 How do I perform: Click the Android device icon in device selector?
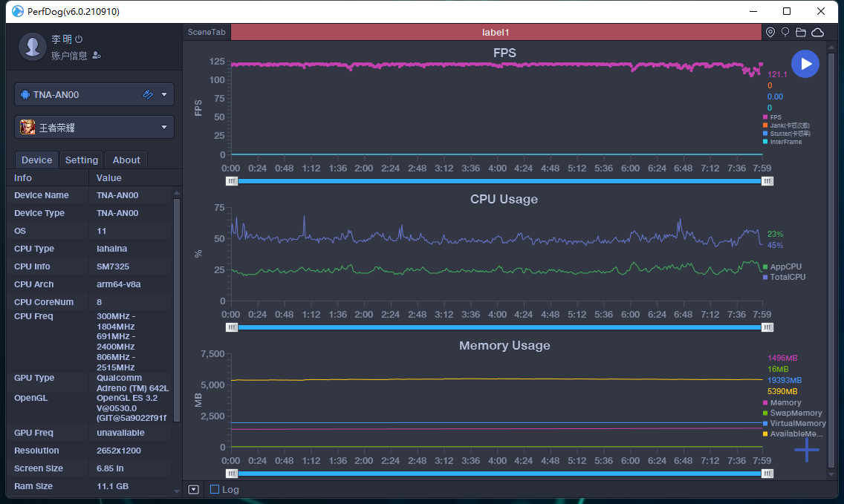click(x=25, y=95)
